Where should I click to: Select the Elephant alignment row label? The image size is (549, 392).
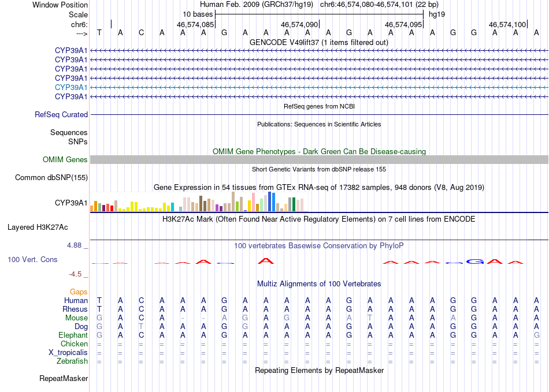pyautogui.click(x=73, y=335)
